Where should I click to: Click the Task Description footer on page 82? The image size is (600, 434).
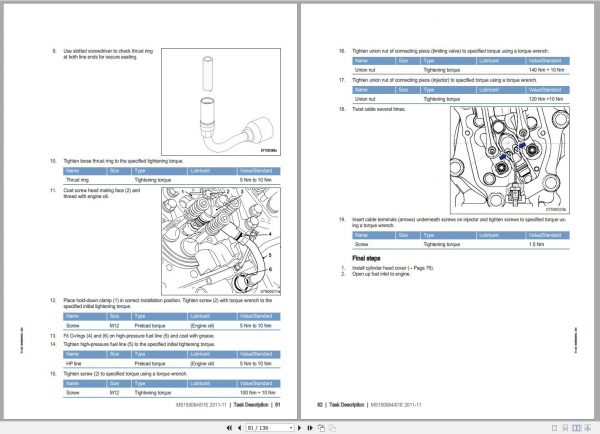point(347,405)
